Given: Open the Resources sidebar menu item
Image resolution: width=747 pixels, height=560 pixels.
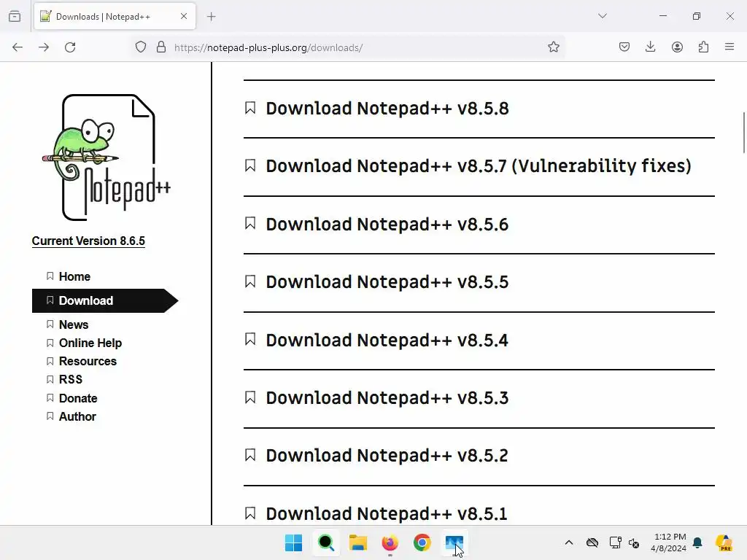Looking at the screenshot, I should tap(88, 361).
